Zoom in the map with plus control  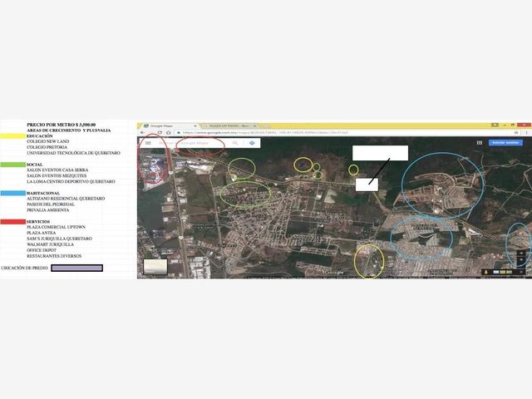[x=522, y=253]
